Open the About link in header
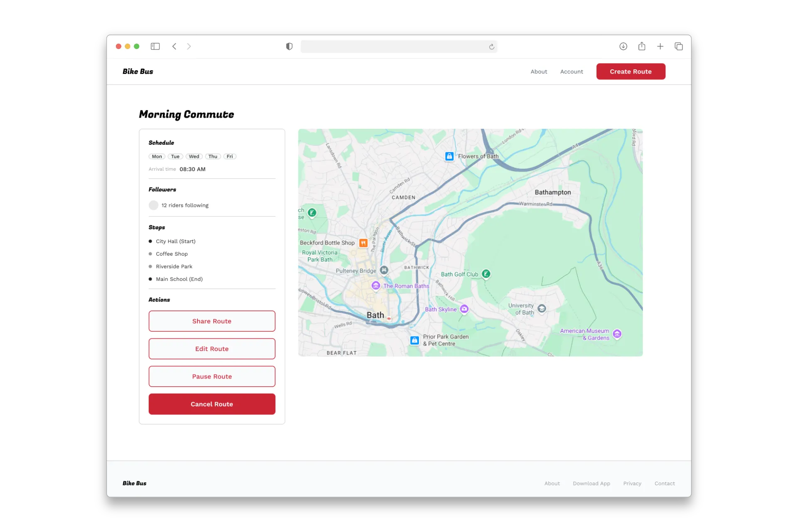This screenshot has width=798, height=532. click(x=539, y=71)
